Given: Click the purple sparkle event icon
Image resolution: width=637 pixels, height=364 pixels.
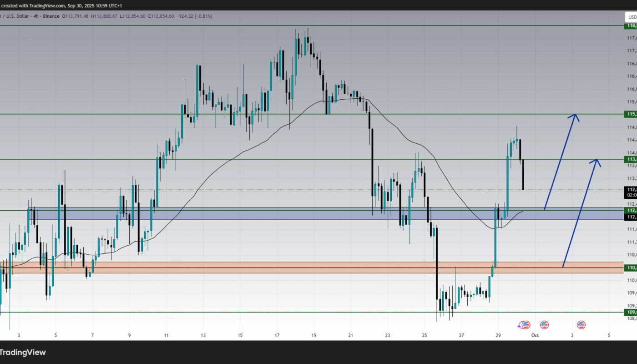Looking at the screenshot, I should click(x=520, y=325).
